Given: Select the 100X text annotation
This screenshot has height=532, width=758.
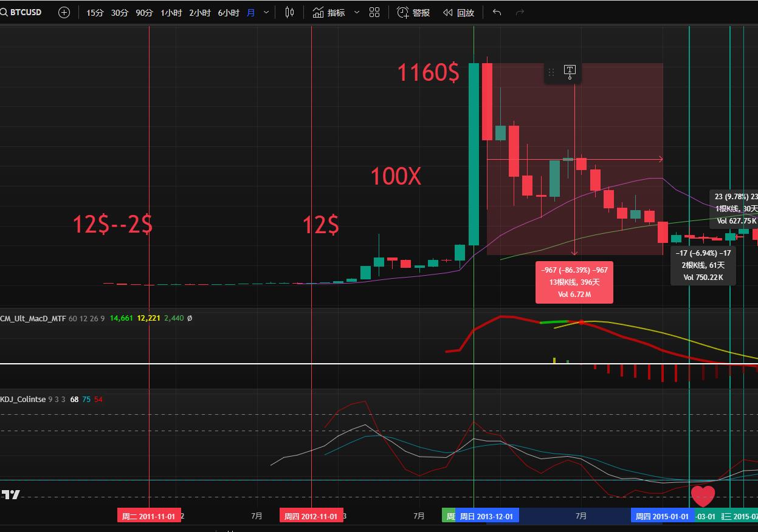Looking at the screenshot, I should click(396, 177).
